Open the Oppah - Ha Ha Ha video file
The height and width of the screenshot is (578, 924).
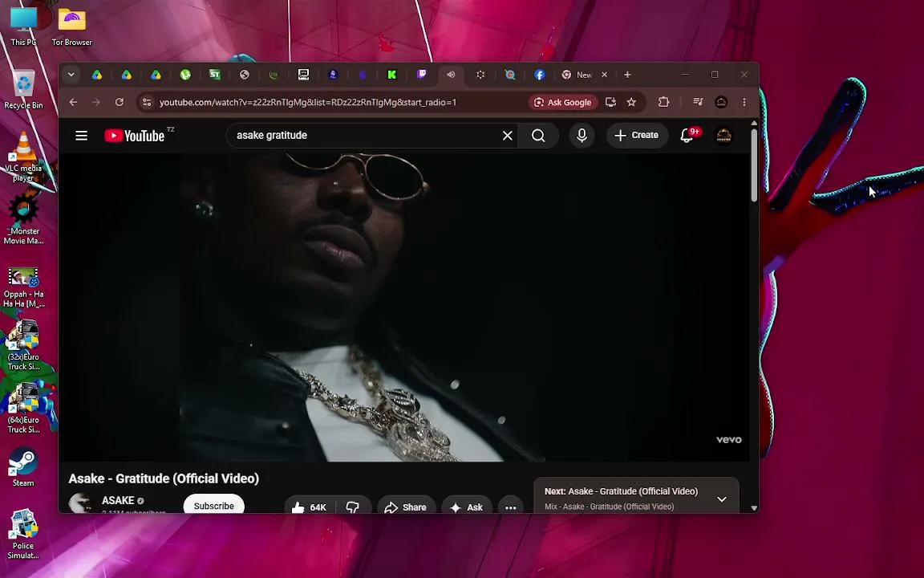coord(23,287)
